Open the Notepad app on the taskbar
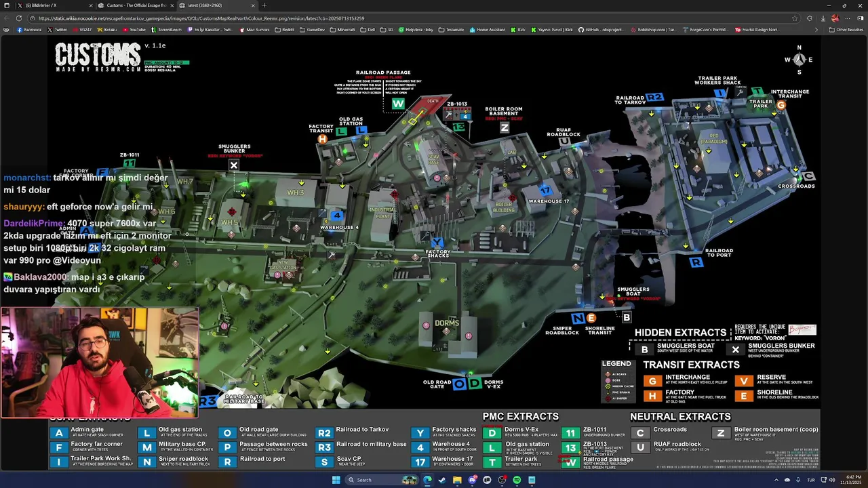 tap(532, 480)
